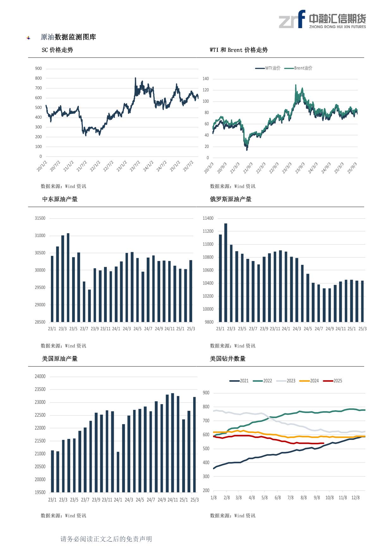The height and width of the screenshot is (554, 392).
Task: Click the WTI油价 legend line marker
Action: tap(260, 68)
